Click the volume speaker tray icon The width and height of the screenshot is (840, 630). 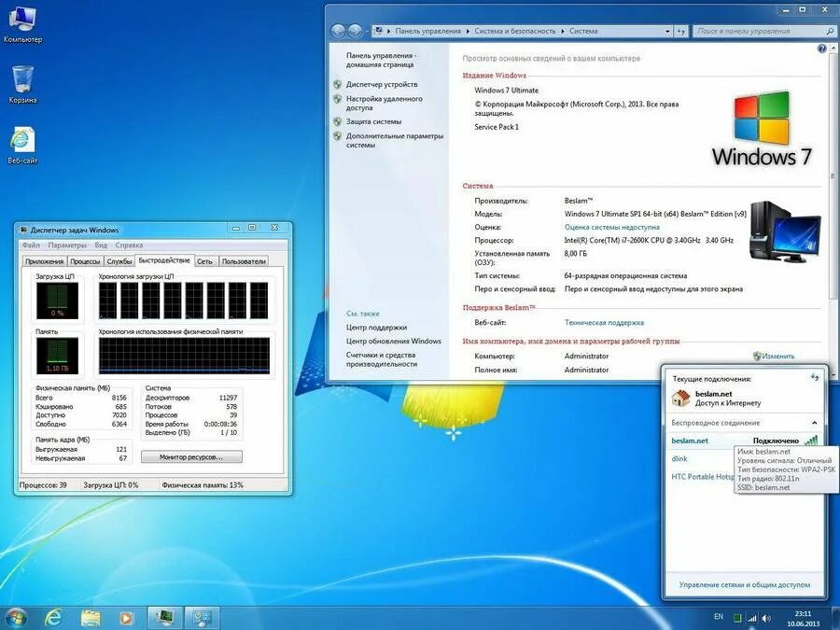pyautogui.click(x=766, y=618)
